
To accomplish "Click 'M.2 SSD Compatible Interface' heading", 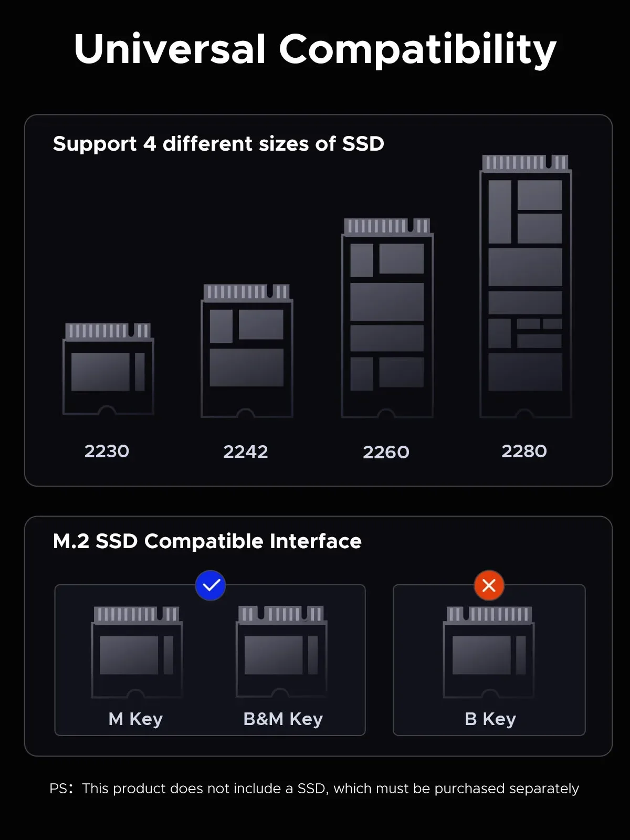I will (x=207, y=541).
